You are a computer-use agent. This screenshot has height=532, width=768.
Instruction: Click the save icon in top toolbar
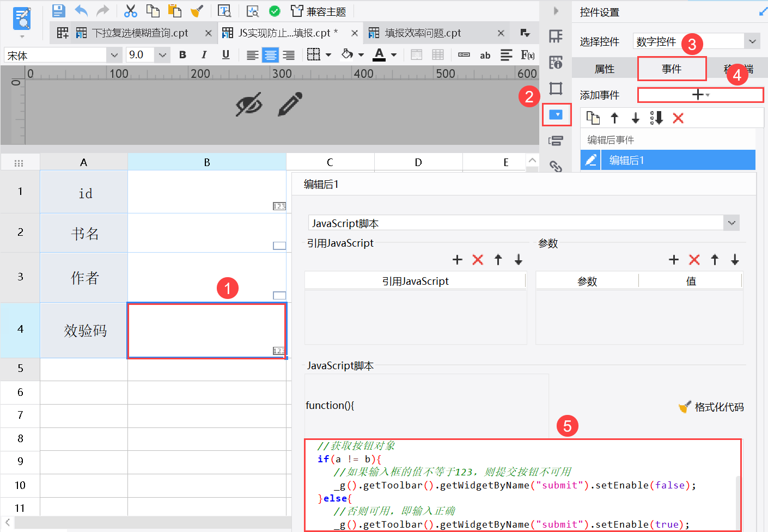tap(59, 10)
